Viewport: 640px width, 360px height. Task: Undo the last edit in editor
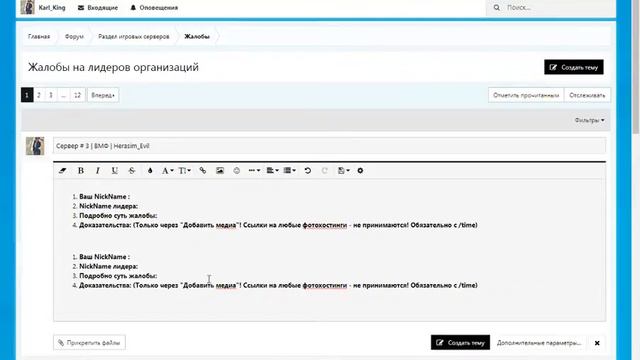click(308, 171)
